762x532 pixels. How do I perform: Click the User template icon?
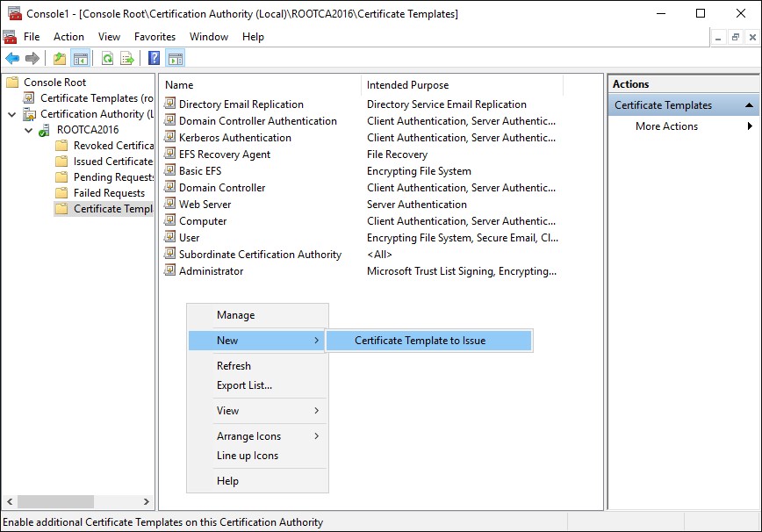point(169,237)
